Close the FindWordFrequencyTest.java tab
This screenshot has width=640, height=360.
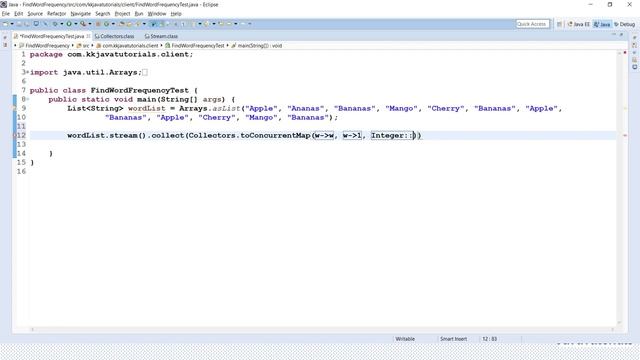(x=88, y=36)
